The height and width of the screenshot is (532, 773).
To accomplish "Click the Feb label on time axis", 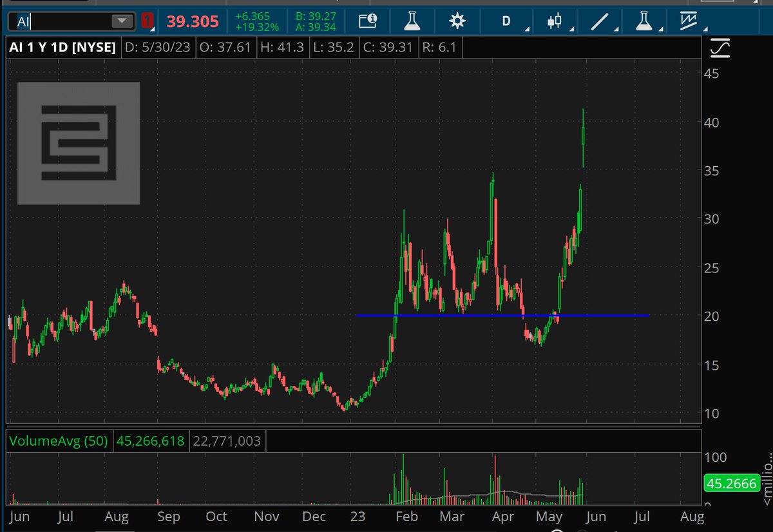I will click(x=406, y=517).
